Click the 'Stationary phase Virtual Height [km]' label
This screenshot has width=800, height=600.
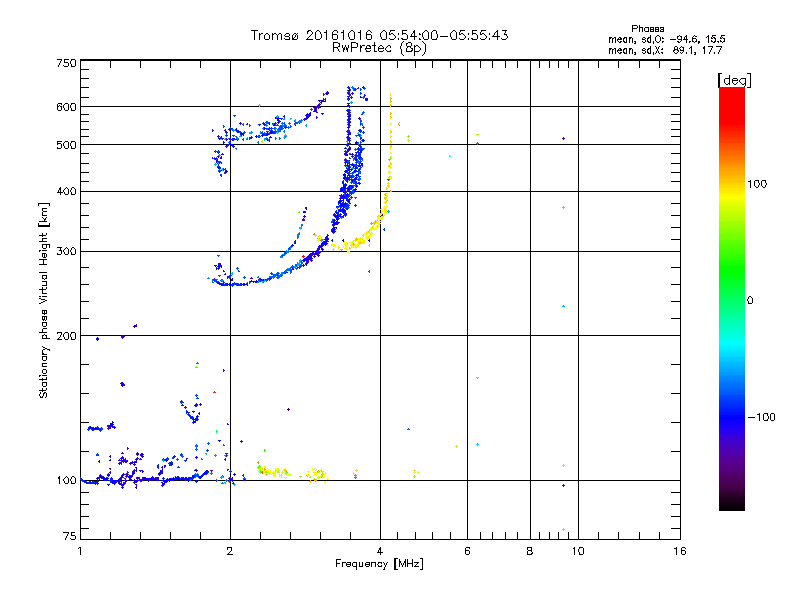[43, 300]
